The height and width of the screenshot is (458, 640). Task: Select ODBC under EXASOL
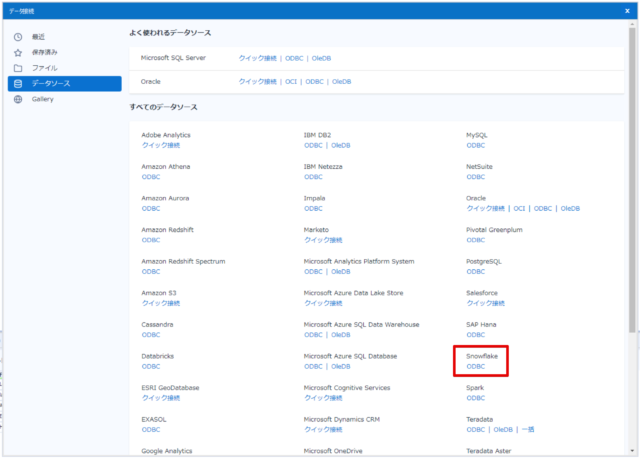point(151,429)
